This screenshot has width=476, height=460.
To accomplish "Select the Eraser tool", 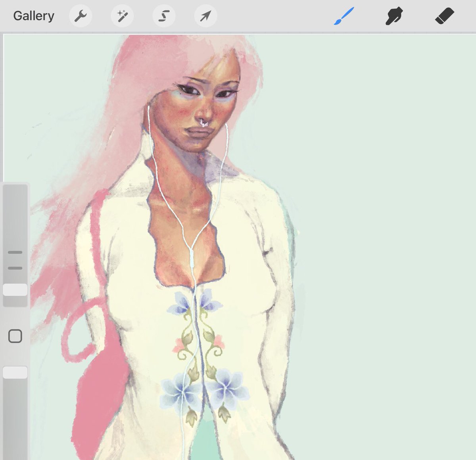I will click(444, 16).
